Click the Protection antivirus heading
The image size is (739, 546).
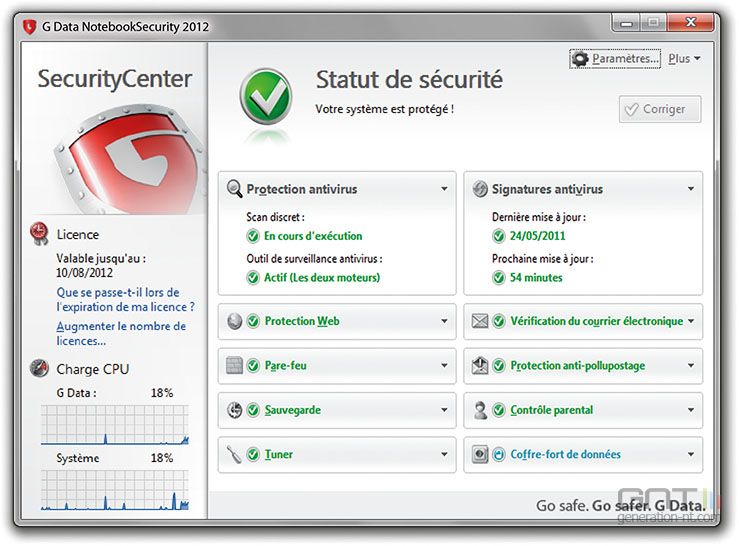(x=302, y=189)
